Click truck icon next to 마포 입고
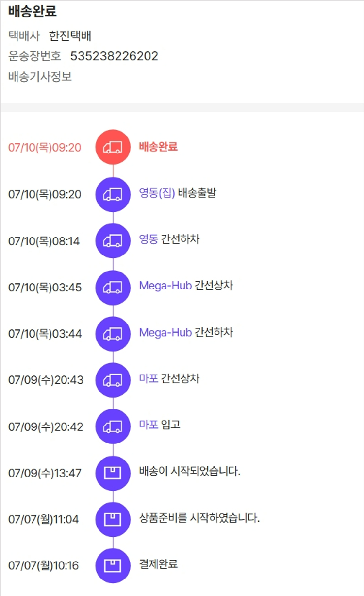Viewport: 364px width, 596px height. pyautogui.click(x=113, y=426)
